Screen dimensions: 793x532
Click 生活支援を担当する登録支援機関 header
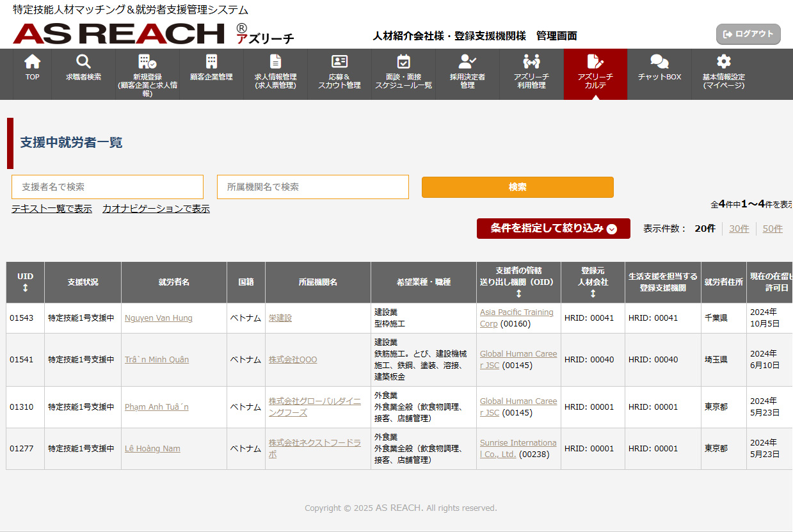(663, 282)
